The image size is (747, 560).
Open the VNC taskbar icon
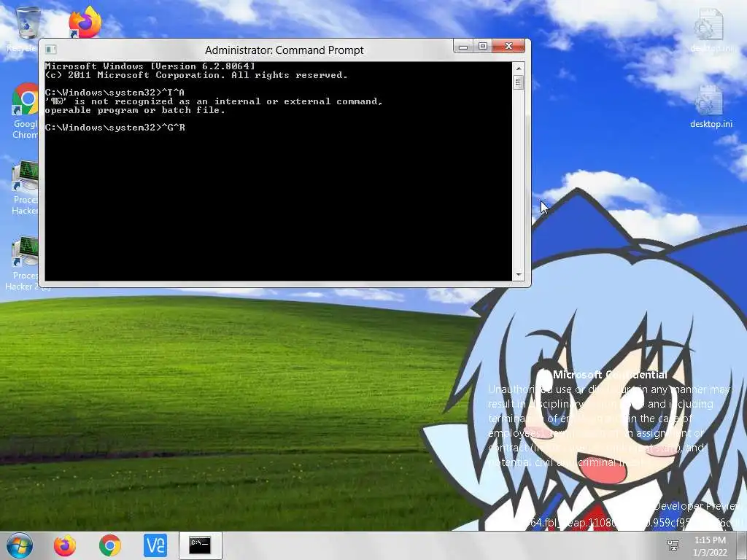155,545
